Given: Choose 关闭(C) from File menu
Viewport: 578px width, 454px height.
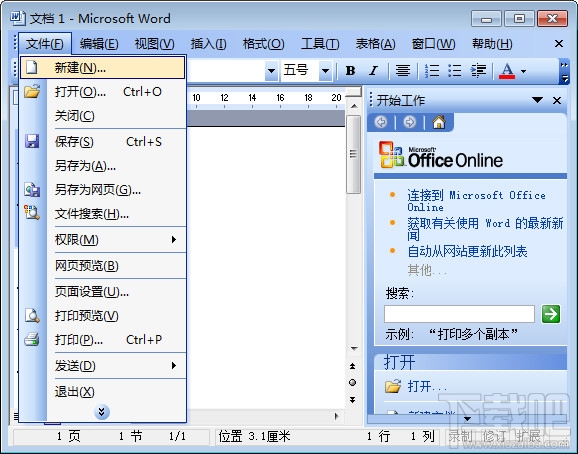Looking at the screenshot, I should tap(102, 116).
